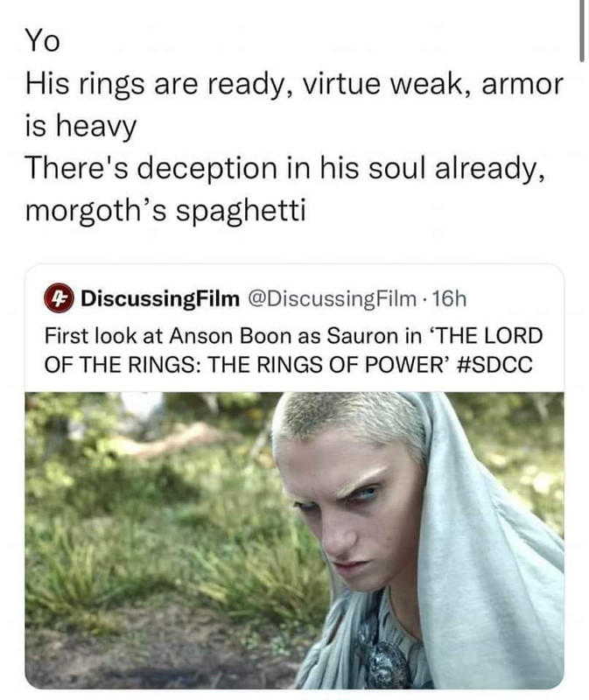Click the 'Yo' line of the tweet
589x700 pixels.
[x=42, y=40]
